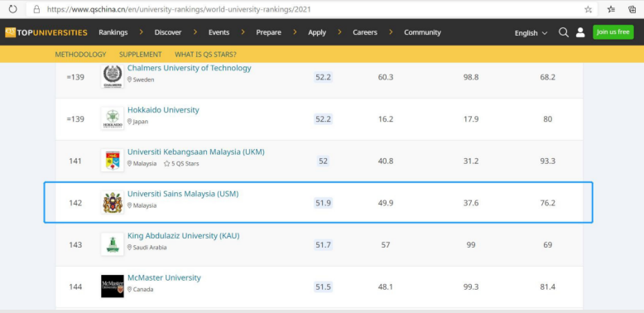Open the Apply menu
Viewport: 644px width, 313px height.
pyautogui.click(x=317, y=32)
